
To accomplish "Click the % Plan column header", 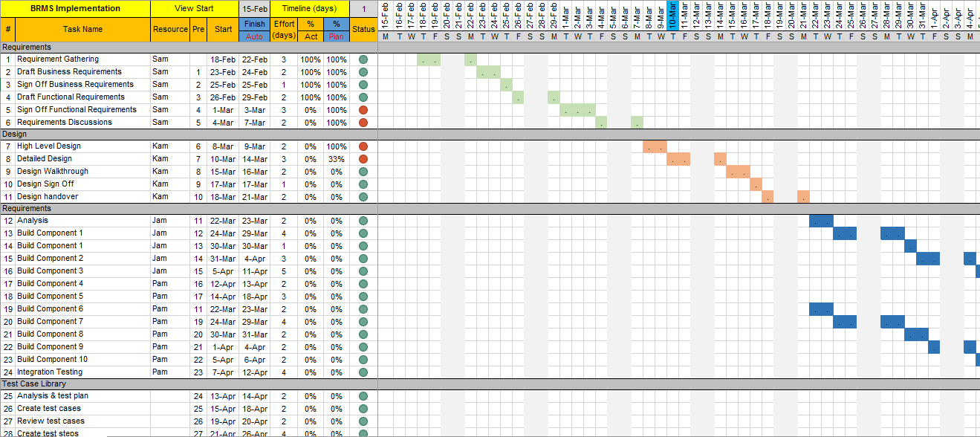I will pyautogui.click(x=336, y=30).
